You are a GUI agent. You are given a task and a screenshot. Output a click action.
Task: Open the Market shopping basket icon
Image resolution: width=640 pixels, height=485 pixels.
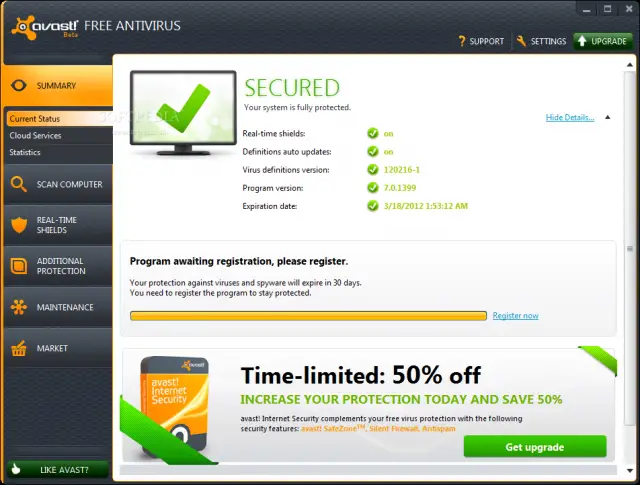[x=19, y=348]
